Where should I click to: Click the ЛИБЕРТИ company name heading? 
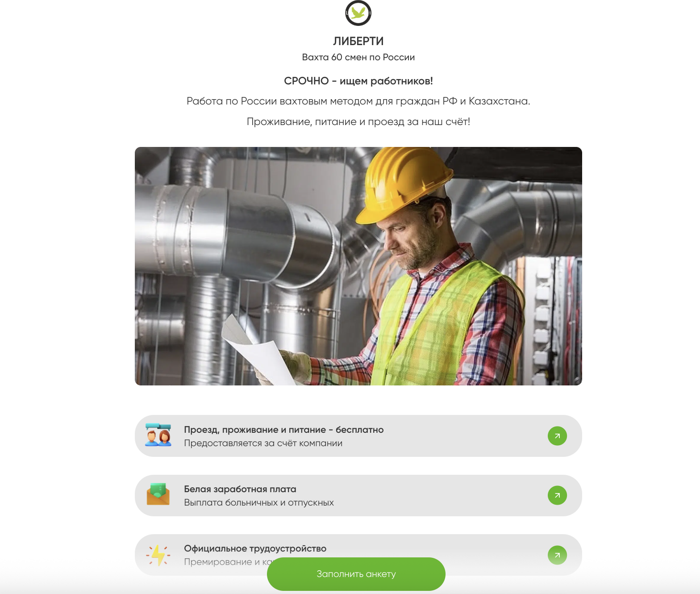358,41
